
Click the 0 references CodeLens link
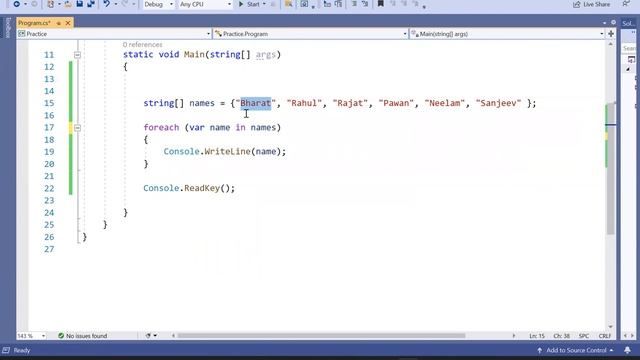point(142,44)
